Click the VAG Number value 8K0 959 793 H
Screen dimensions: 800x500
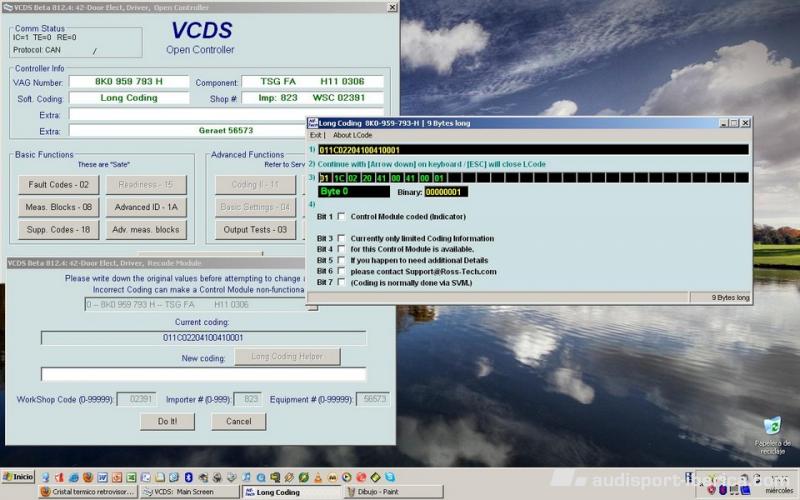coord(129,82)
